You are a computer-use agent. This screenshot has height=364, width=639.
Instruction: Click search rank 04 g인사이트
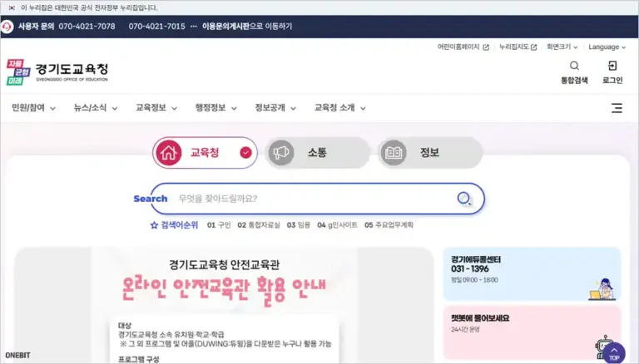[x=338, y=225]
